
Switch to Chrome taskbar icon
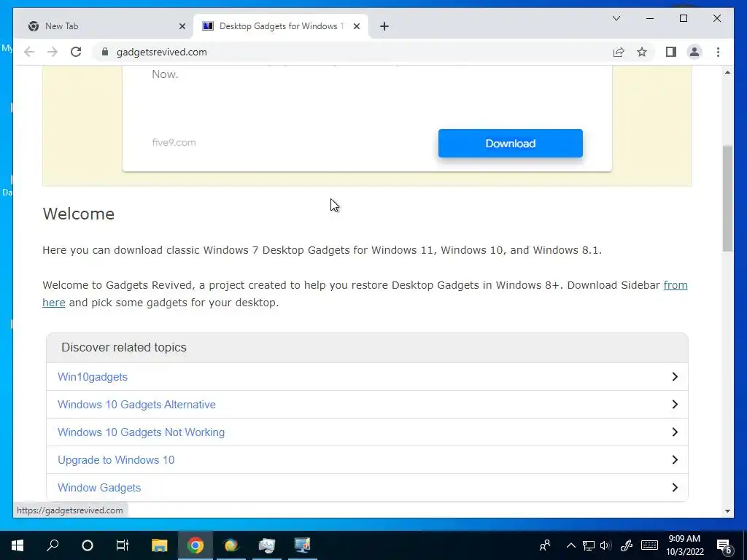195,545
